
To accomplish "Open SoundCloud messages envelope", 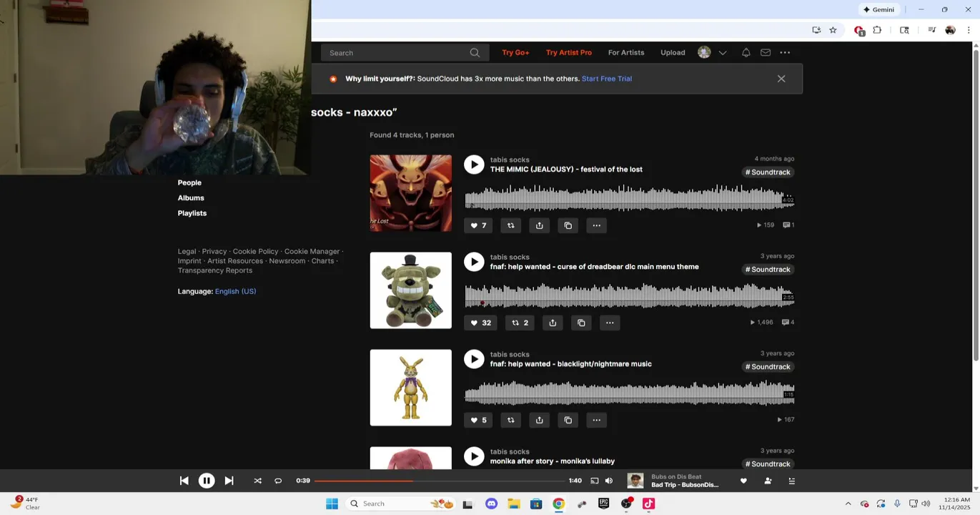I will click(x=766, y=53).
